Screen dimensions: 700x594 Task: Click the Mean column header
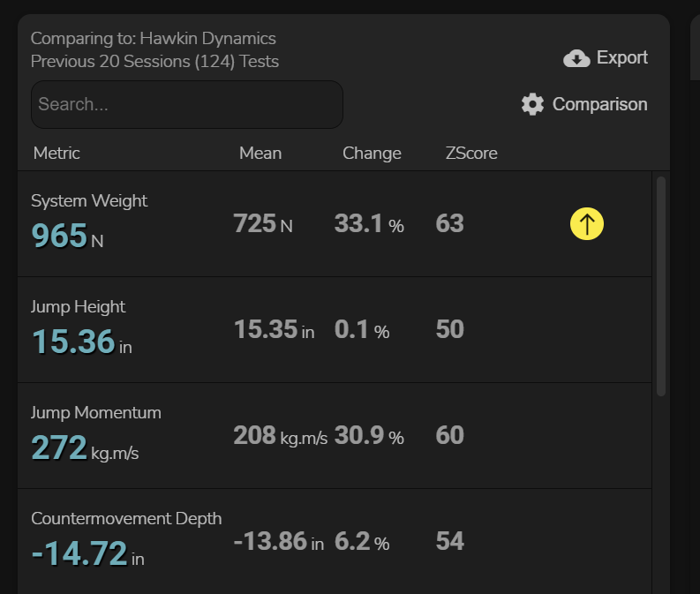pyautogui.click(x=260, y=153)
